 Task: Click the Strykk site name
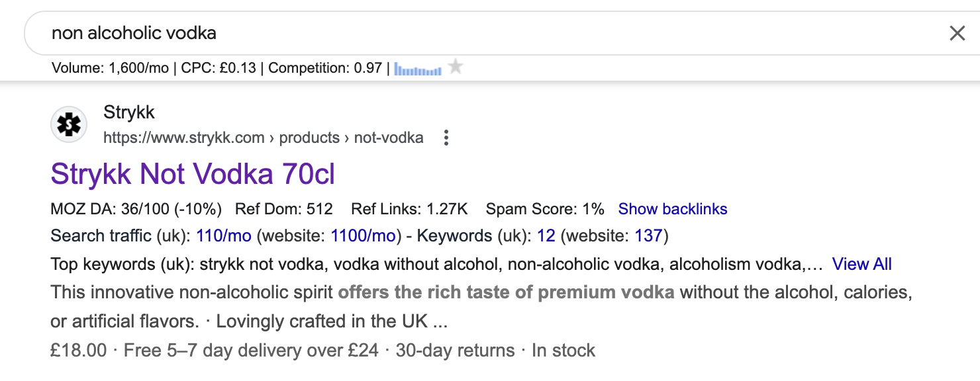click(x=129, y=112)
